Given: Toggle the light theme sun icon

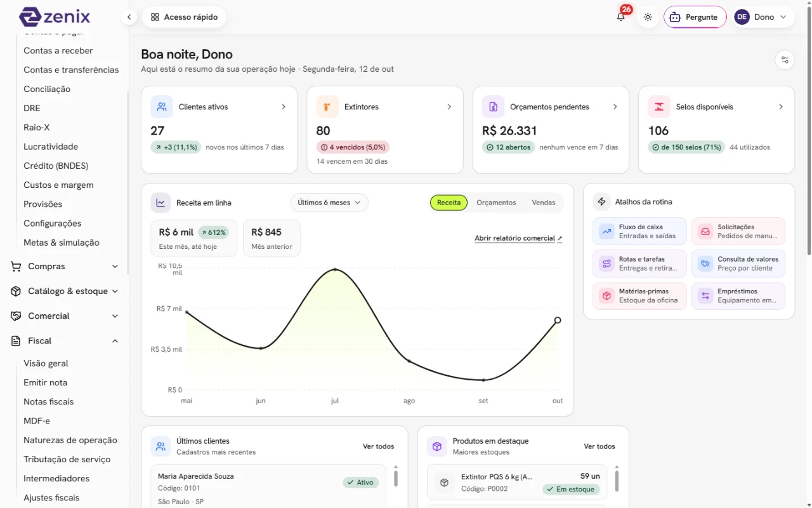Looking at the screenshot, I should pos(648,17).
